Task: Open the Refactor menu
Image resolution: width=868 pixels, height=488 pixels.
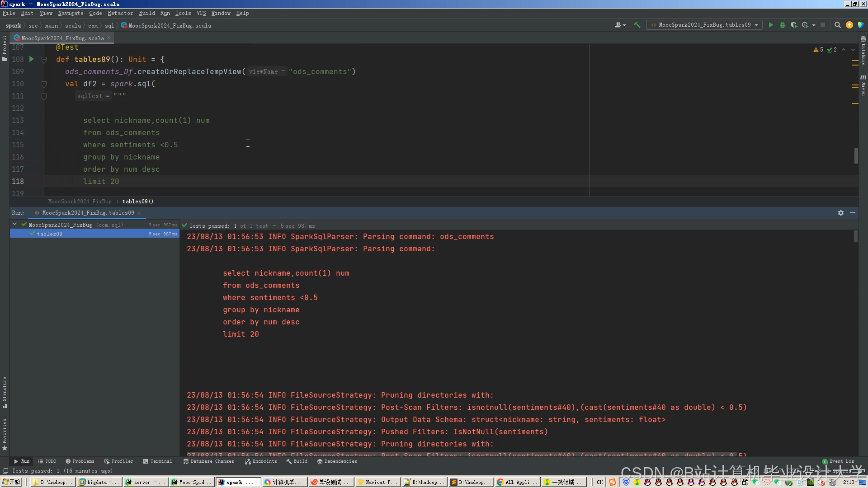Action: coord(120,13)
